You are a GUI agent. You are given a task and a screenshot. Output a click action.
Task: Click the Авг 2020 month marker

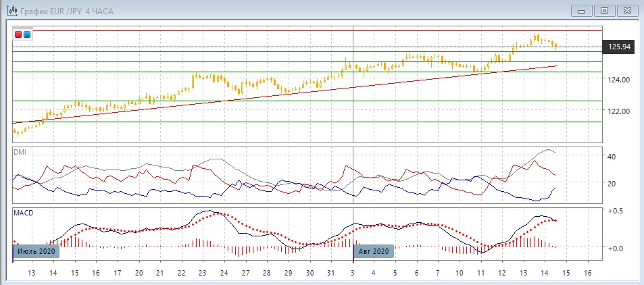[374, 251]
